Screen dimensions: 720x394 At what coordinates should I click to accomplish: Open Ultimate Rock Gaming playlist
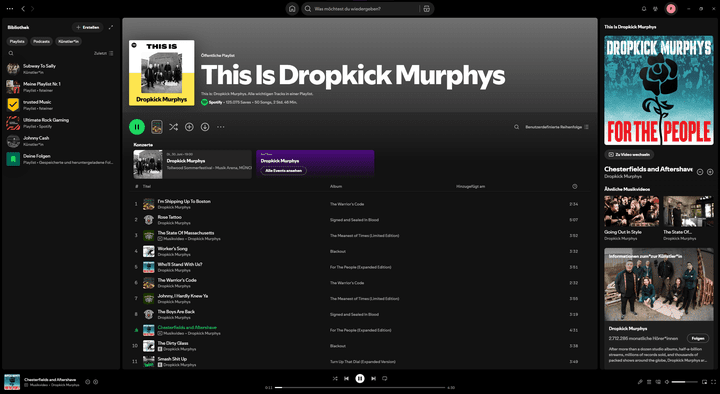click(x=61, y=123)
